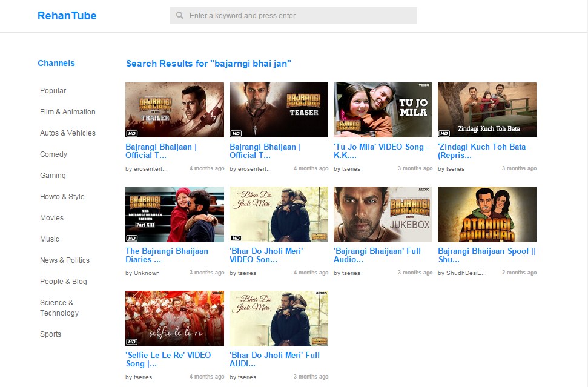Open the Bajrangi Bhaijaan Diaries Part XIII thumbnail

174,214
